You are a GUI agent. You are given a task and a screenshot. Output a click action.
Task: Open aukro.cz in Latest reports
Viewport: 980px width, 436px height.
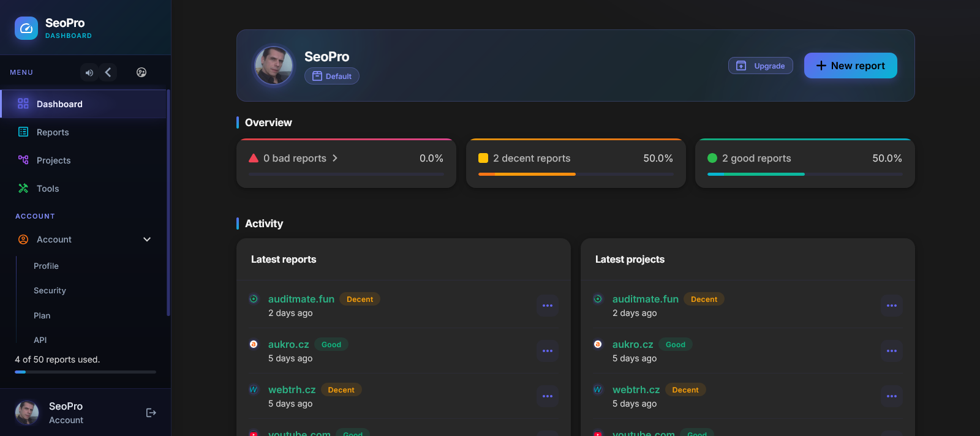[288, 344]
